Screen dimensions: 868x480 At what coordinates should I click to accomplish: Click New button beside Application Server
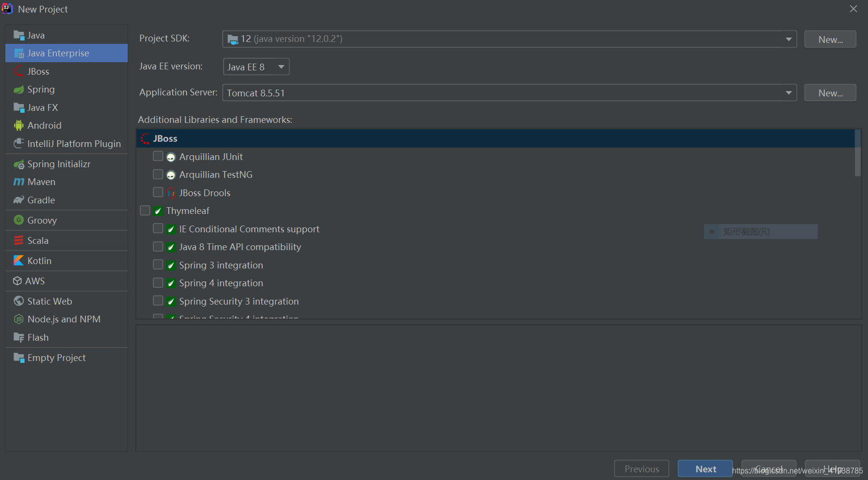(830, 93)
